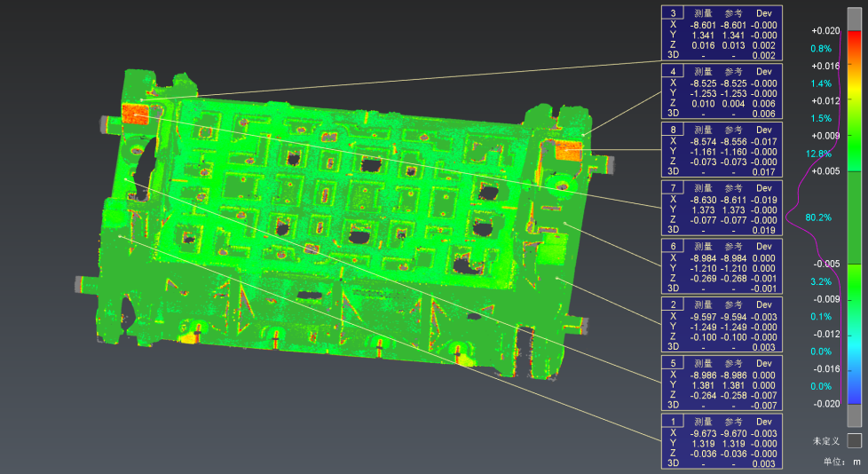Click measured Z value -0.264 in annotation 5

click(x=703, y=395)
